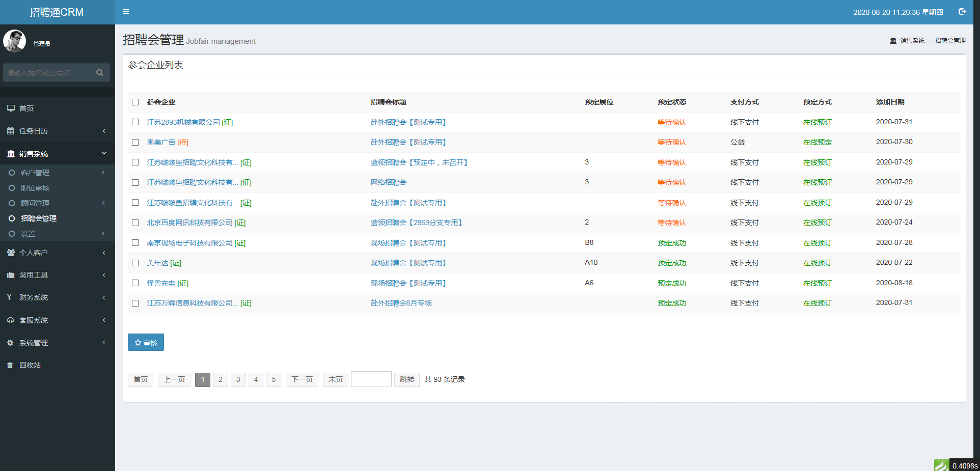
Task: Check the box for 奥美广告
Action: point(135,143)
